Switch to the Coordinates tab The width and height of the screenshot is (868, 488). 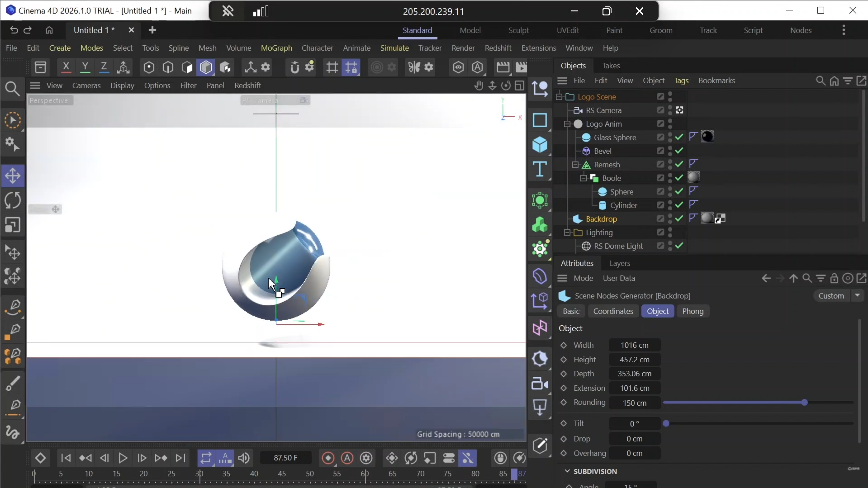613,311
